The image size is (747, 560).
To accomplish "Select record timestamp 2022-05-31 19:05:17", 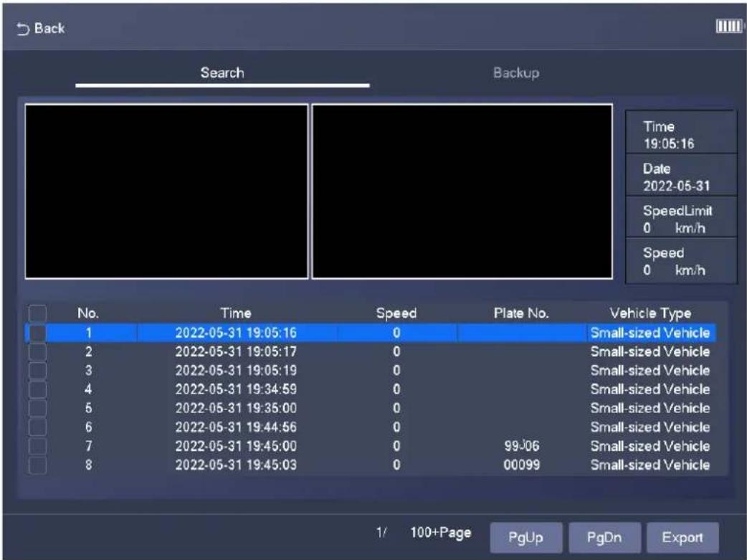I will [236, 352].
